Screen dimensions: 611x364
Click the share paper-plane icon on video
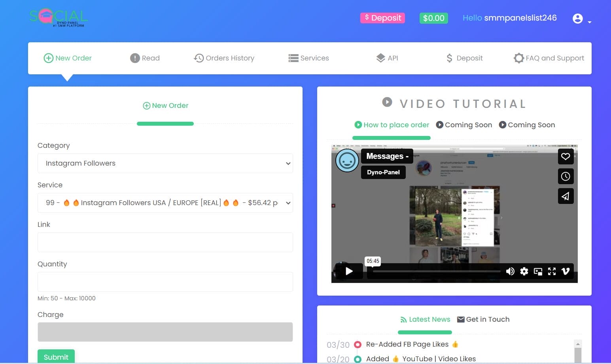(x=566, y=196)
